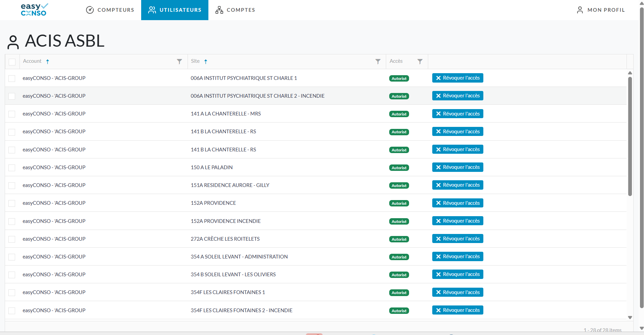
Task: Click Révoquer l'accès for 354 B SOLEIL LEVANT
Action: pyautogui.click(x=457, y=274)
